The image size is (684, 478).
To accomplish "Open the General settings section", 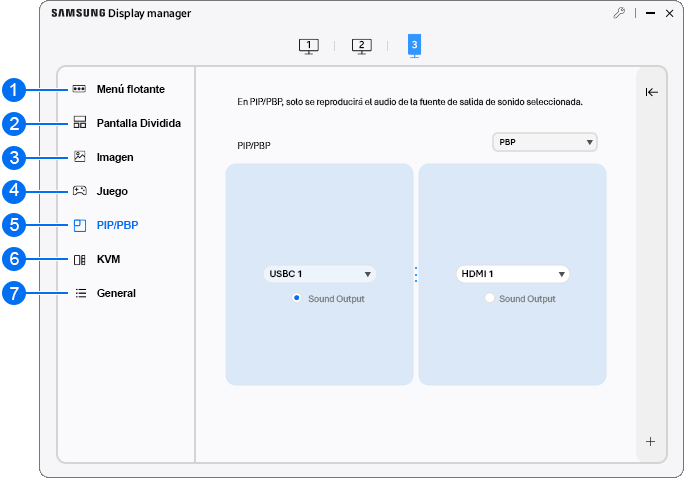I will click(x=116, y=293).
